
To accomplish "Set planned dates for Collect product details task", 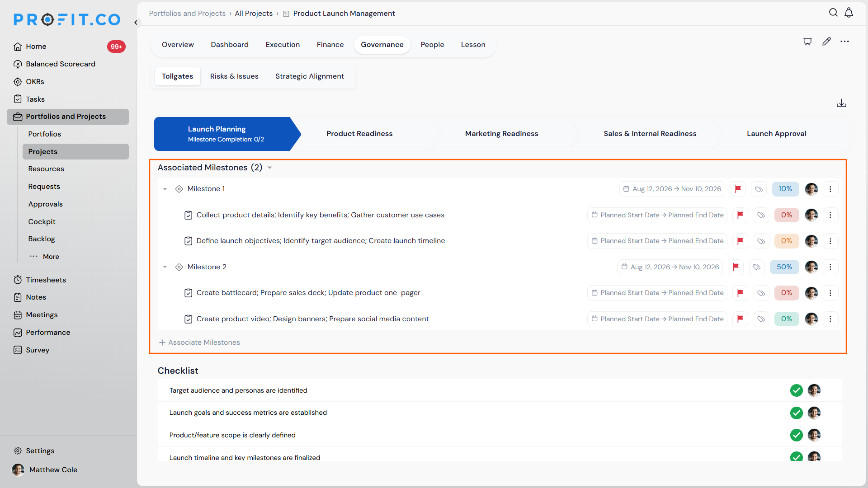I will 657,215.
